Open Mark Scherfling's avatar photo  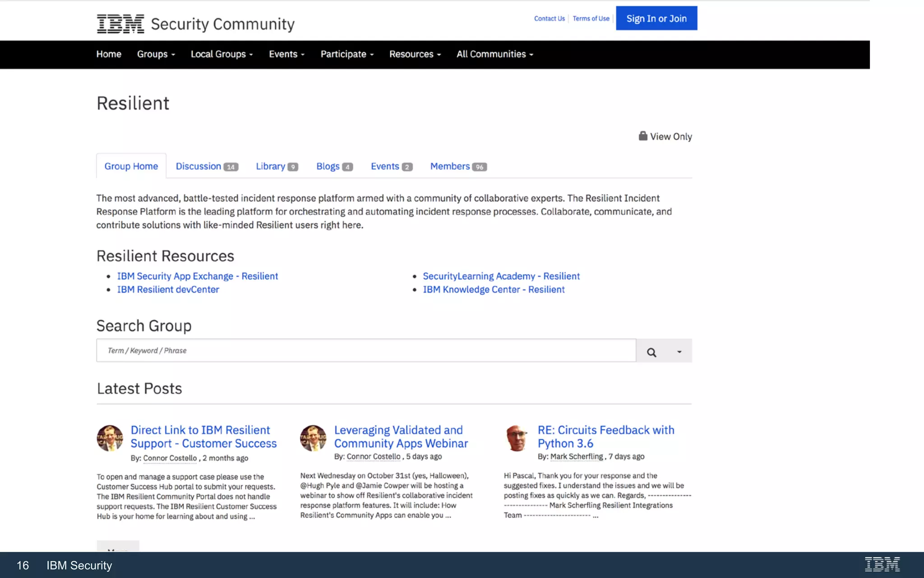(x=517, y=438)
